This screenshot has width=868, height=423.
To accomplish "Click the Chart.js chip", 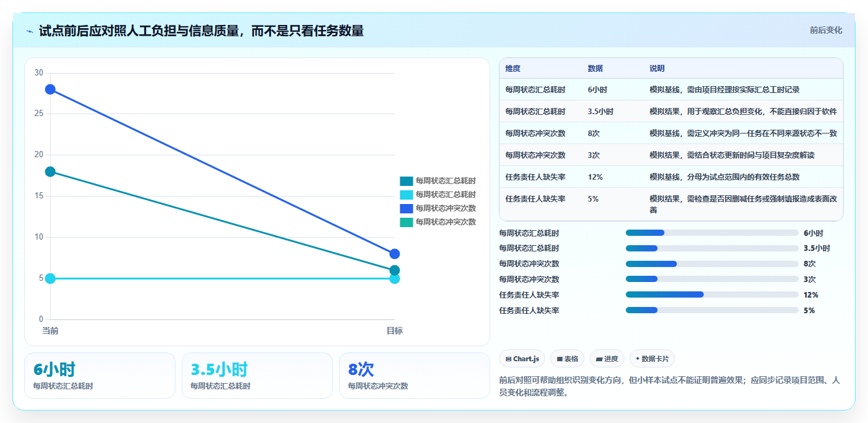I will pos(522,359).
